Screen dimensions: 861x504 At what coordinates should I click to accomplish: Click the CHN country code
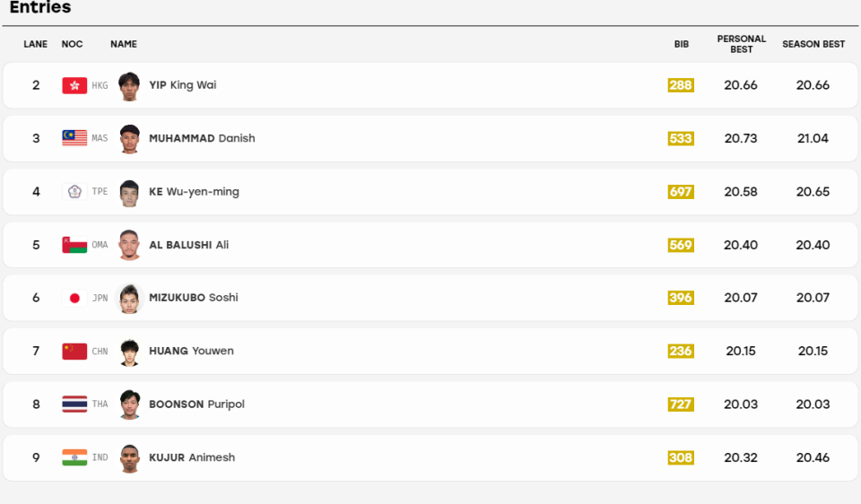pyautogui.click(x=100, y=352)
